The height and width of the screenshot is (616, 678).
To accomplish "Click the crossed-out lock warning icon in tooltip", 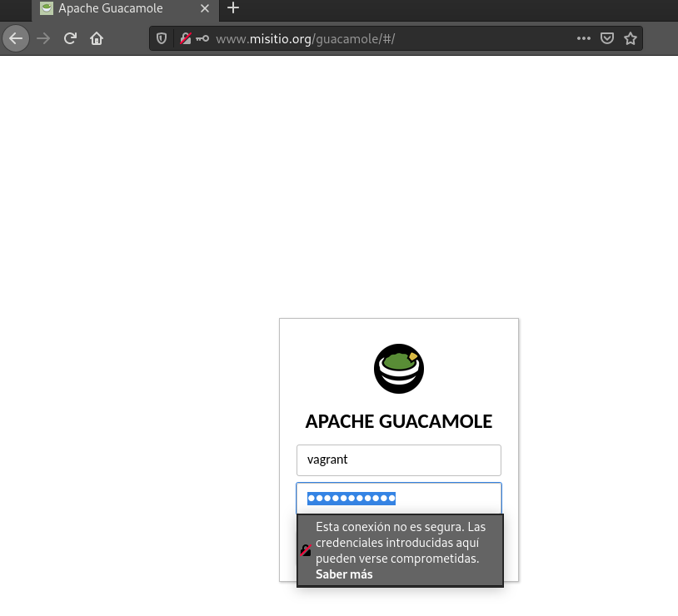I will click(x=306, y=550).
